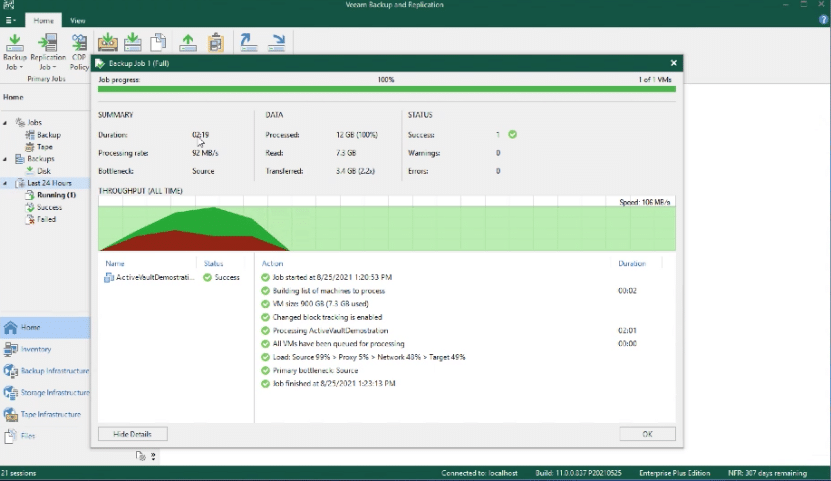Screen dimensions: 831x481
Task: Click the Tape Infrastructure view icon
Action: (x=11, y=414)
